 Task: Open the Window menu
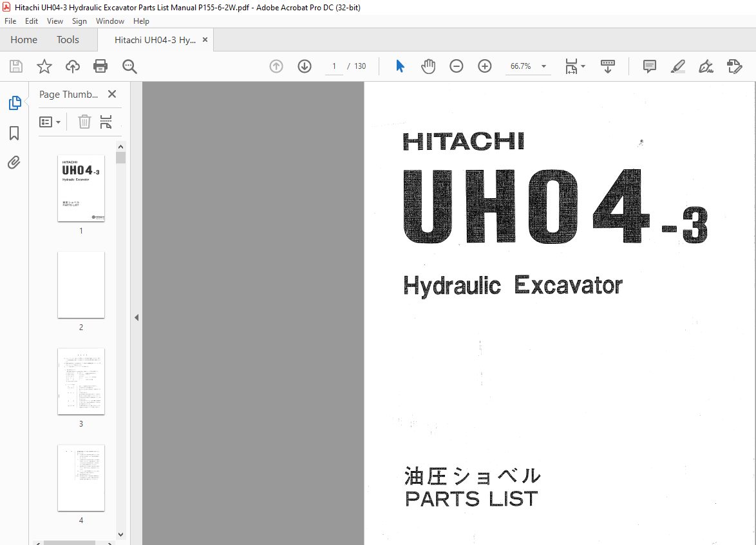click(x=110, y=21)
